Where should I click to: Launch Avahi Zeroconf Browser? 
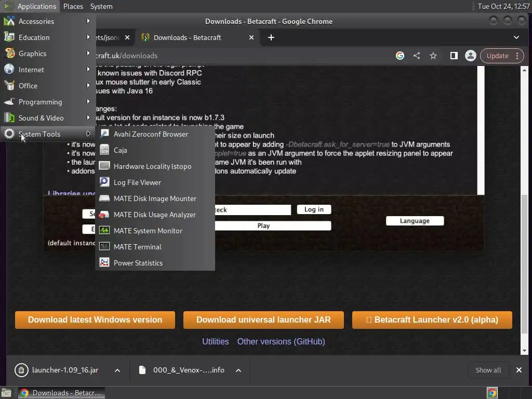tap(155, 134)
